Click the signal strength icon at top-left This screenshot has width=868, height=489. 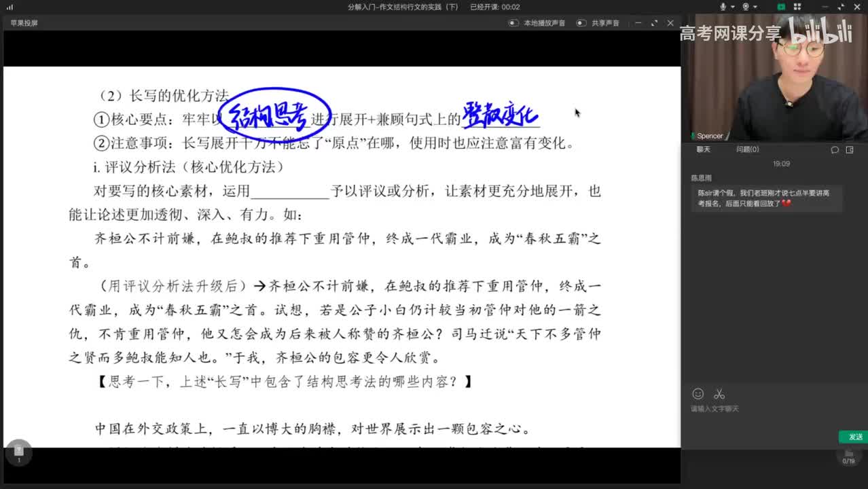pos(10,7)
